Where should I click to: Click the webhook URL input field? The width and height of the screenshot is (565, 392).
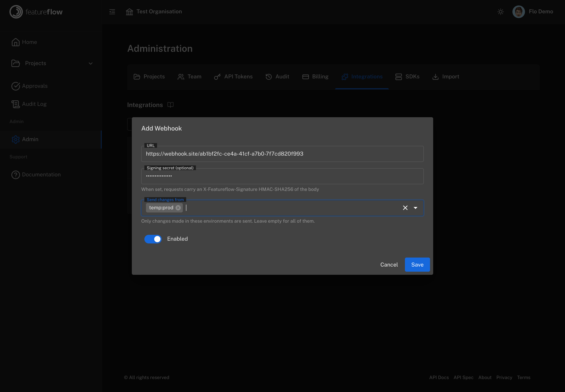click(282, 154)
